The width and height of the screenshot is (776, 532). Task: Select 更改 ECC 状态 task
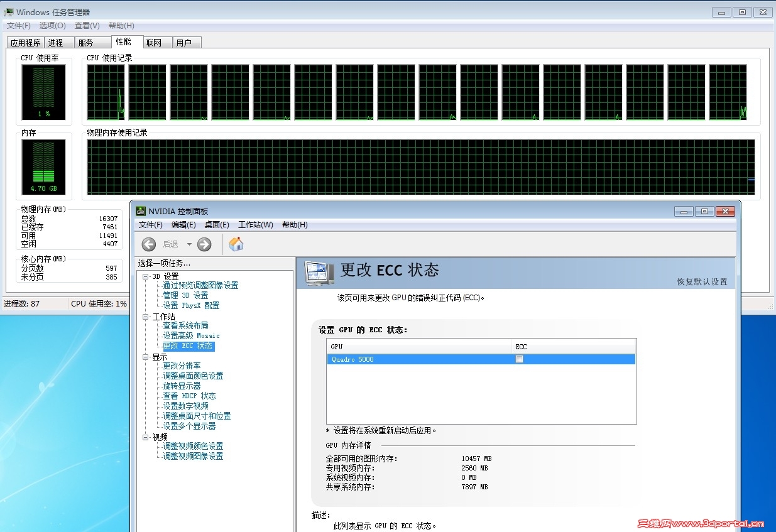[189, 346]
